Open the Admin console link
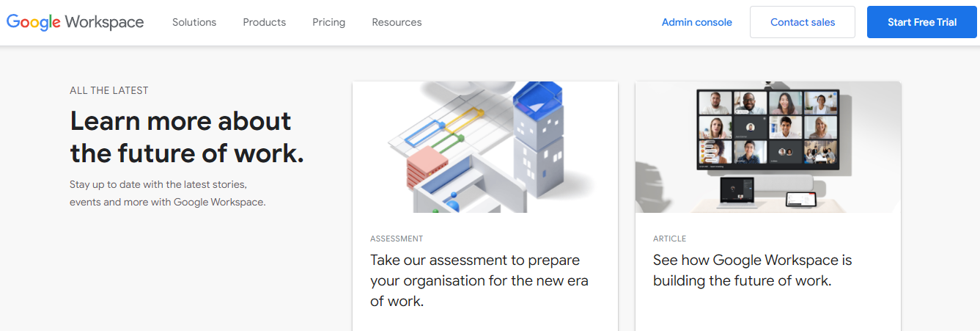 point(697,22)
